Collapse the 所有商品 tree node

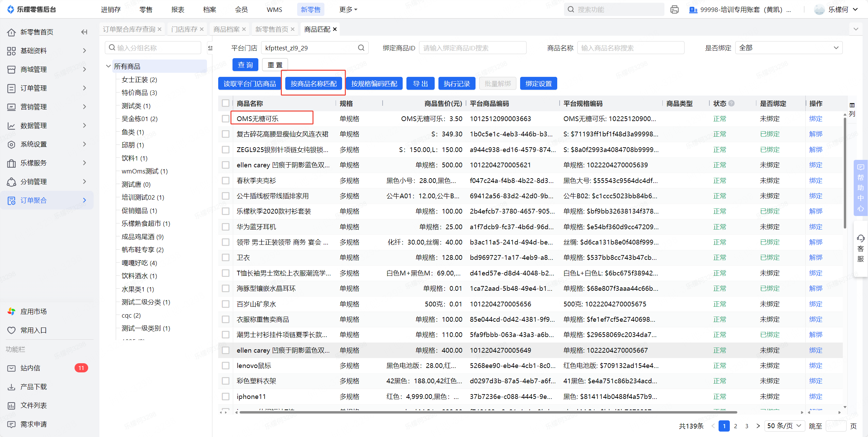click(x=109, y=66)
